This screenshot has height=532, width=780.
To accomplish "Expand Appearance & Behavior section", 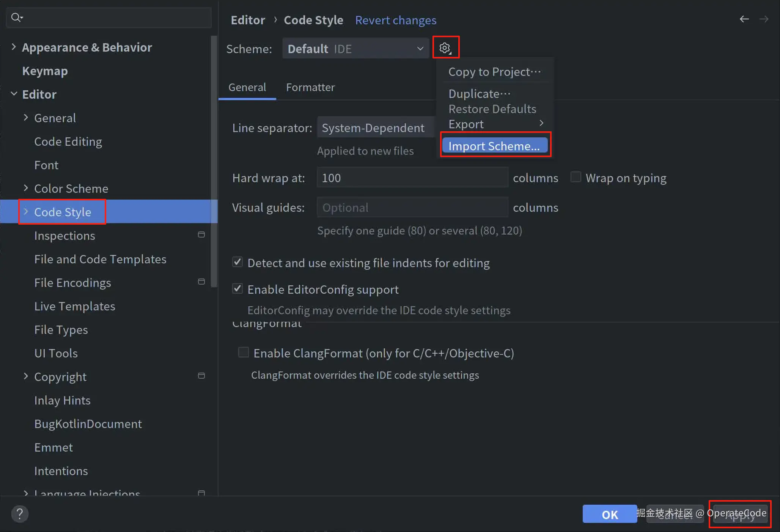I will pyautogui.click(x=14, y=47).
